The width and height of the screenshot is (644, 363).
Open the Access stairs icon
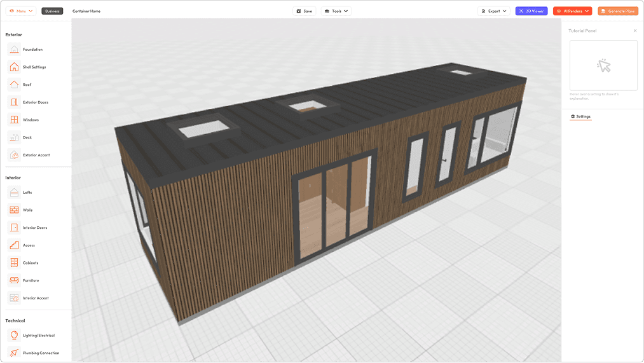[14, 245]
